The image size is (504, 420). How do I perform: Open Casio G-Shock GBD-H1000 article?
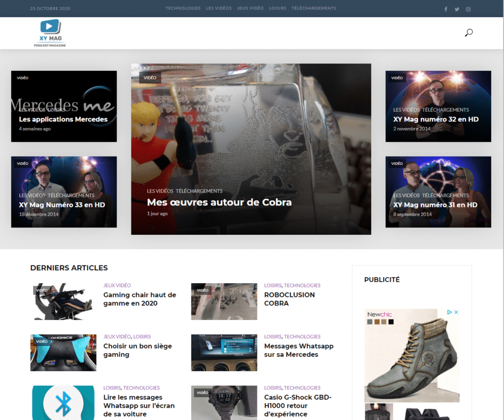(x=298, y=406)
